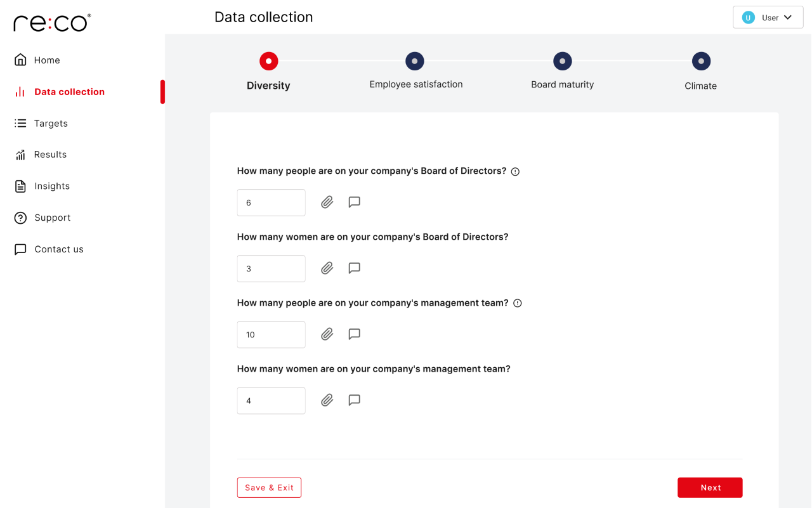
Task: Focus the women on management team input
Action: coord(271,401)
